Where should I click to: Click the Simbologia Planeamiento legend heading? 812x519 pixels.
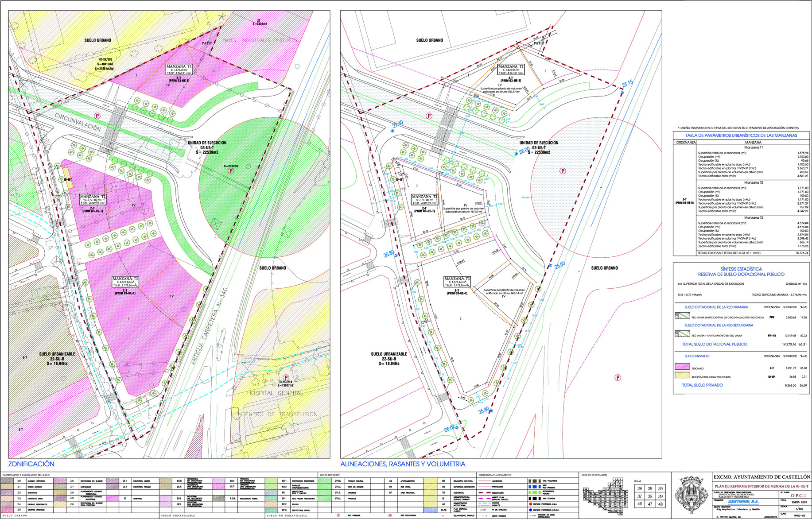click(x=496, y=475)
